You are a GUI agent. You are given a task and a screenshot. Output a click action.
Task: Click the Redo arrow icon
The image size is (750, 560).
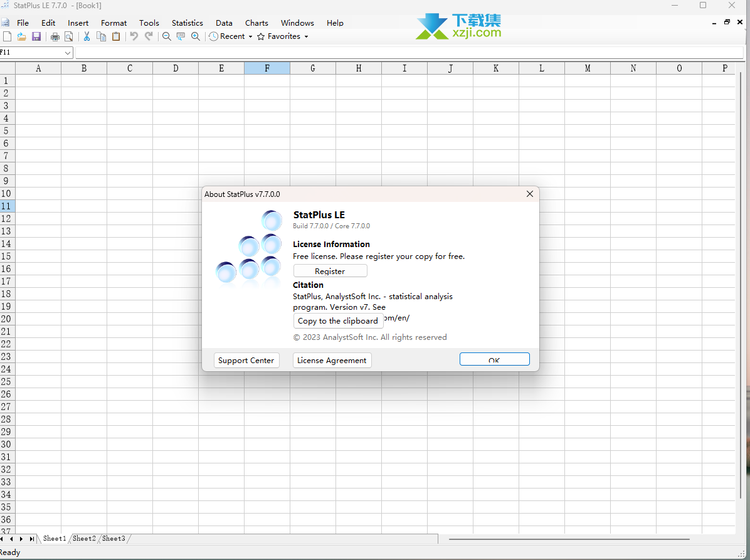tap(149, 36)
